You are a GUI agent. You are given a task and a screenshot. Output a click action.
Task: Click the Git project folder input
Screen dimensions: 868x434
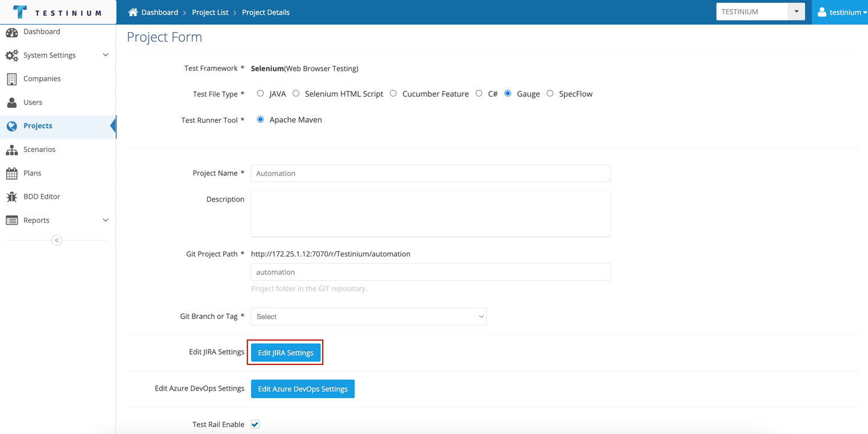pyautogui.click(x=431, y=272)
